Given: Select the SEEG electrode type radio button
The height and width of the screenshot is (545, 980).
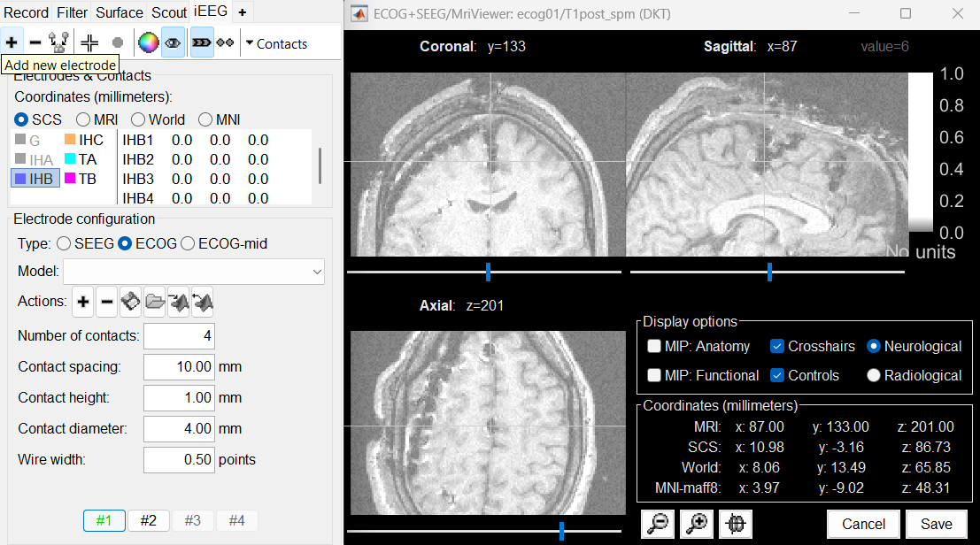Looking at the screenshot, I should pyautogui.click(x=64, y=243).
